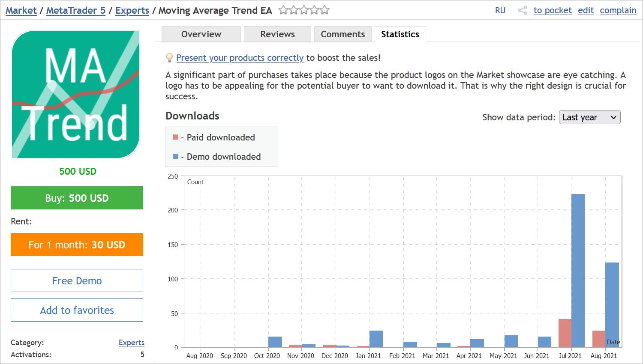Click the Free Demo button
This screenshot has width=643, height=364.
click(77, 280)
